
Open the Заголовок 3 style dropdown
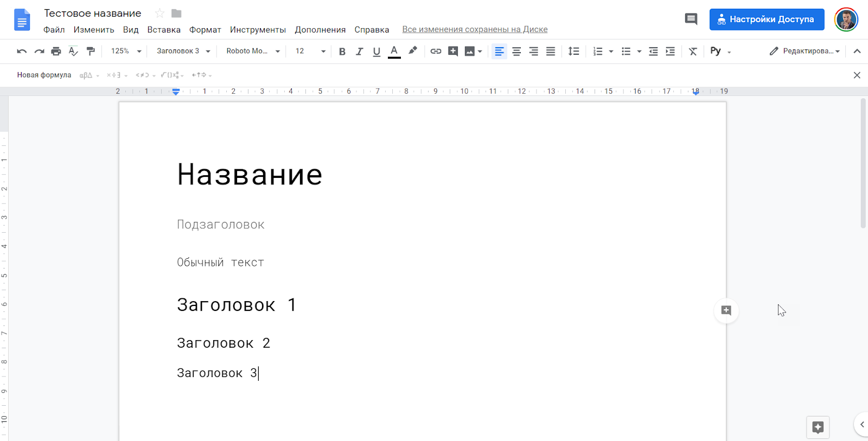coord(183,51)
